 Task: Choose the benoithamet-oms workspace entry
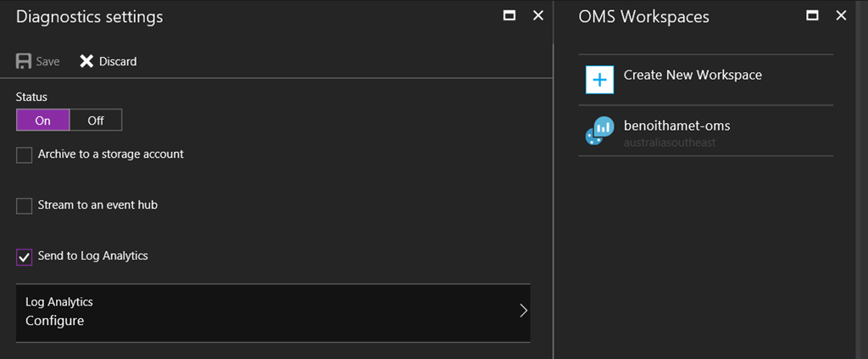(x=676, y=126)
